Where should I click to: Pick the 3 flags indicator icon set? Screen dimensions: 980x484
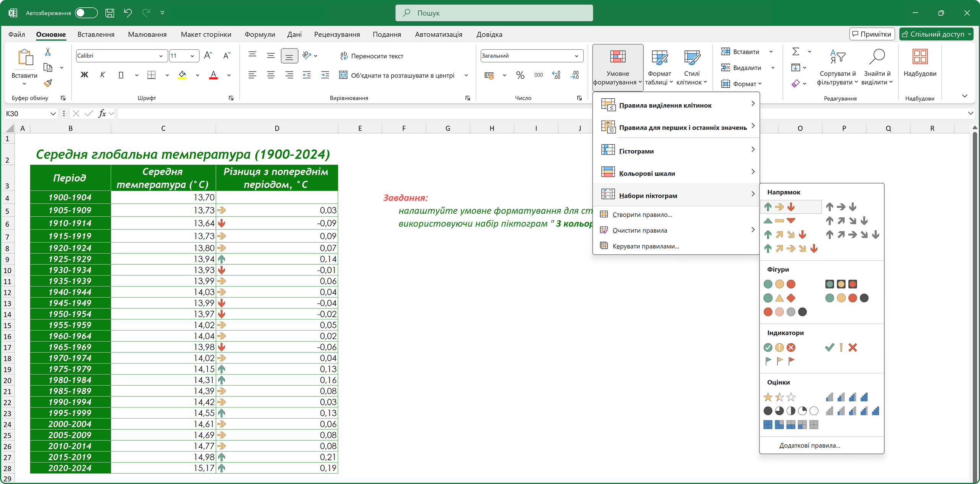[779, 360]
